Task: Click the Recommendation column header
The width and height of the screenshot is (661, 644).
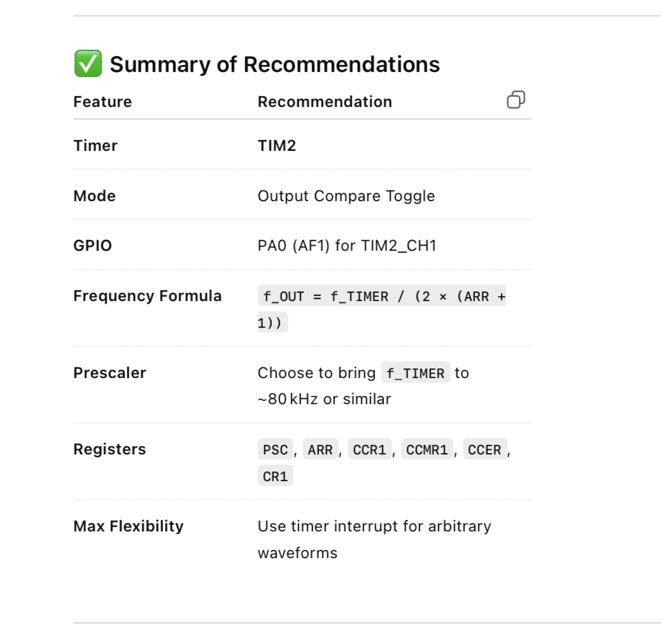Action: tap(325, 102)
